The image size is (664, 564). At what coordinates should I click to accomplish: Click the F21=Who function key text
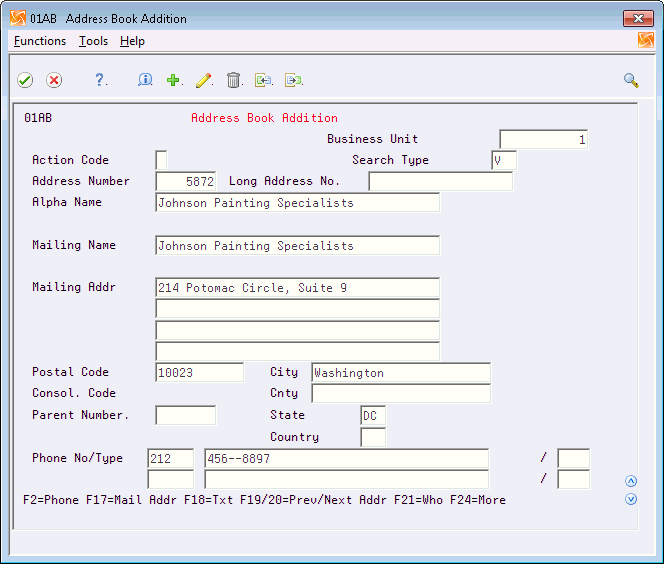click(x=418, y=500)
